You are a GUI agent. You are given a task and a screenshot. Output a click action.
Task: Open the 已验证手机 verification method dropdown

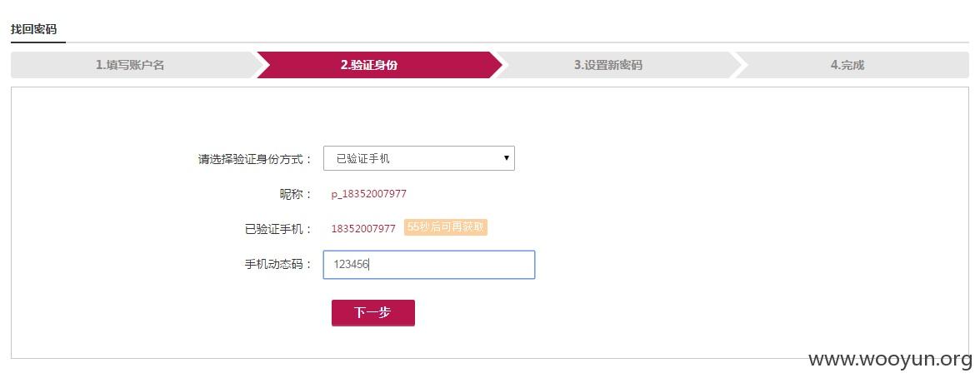(x=418, y=159)
